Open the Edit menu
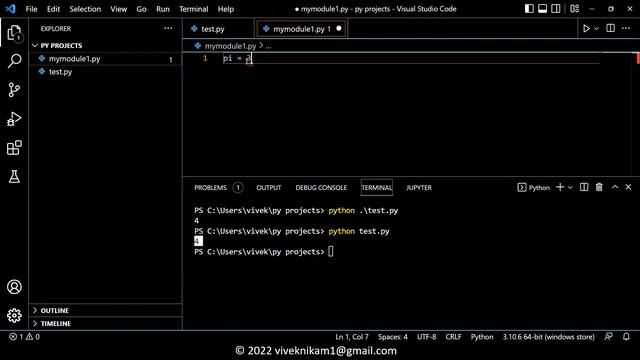The height and width of the screenshot is (360, 640). [53, 9]
